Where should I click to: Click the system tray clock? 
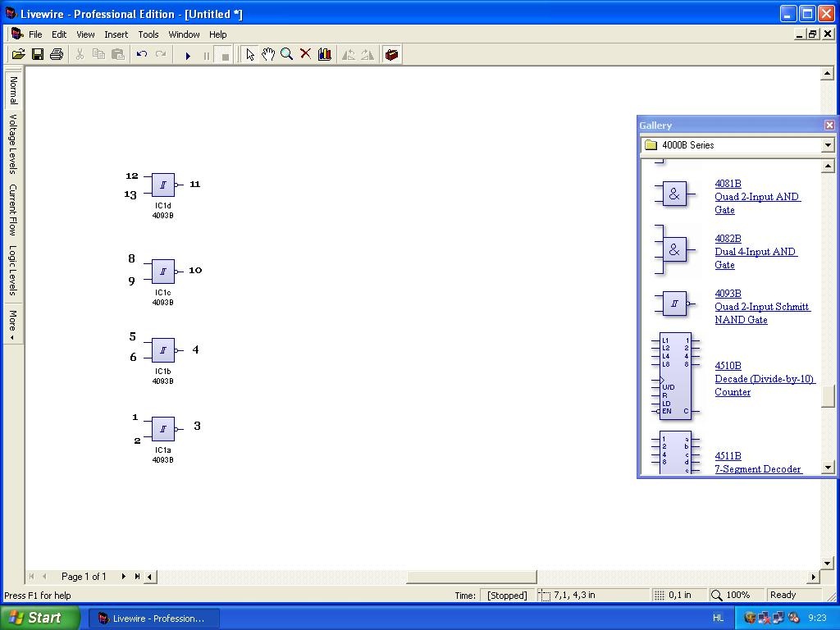pyautogui.click(x=818, y=619)
